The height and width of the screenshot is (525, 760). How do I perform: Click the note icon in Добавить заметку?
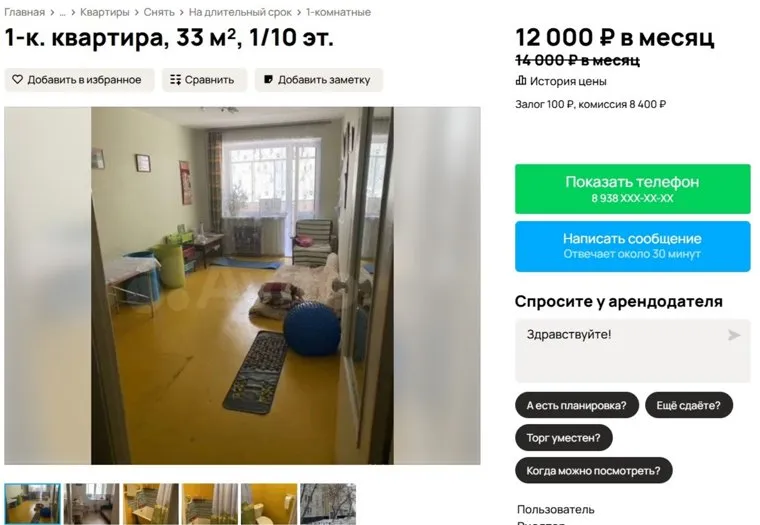(x=268, y=80)
